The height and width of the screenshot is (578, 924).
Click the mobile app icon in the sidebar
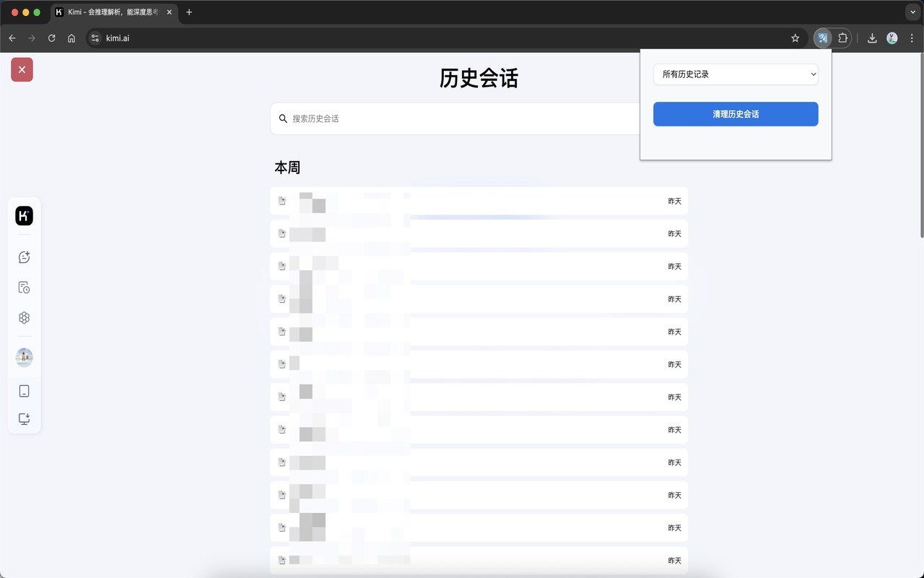(x=24, y=391)
